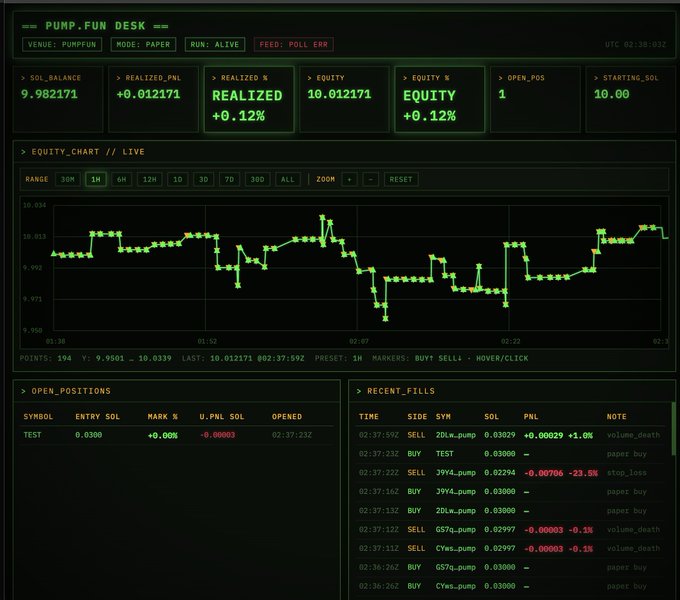The height and width of the screenshot is (600, 680).
Task: Open the SOL_BALANCE card
Action: click(x=58, y=99)
